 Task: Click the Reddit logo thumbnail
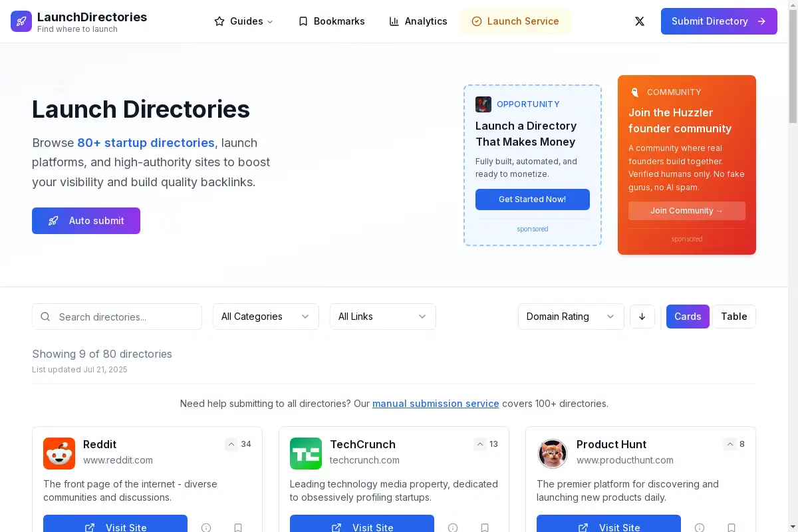(x=59, y=454)
